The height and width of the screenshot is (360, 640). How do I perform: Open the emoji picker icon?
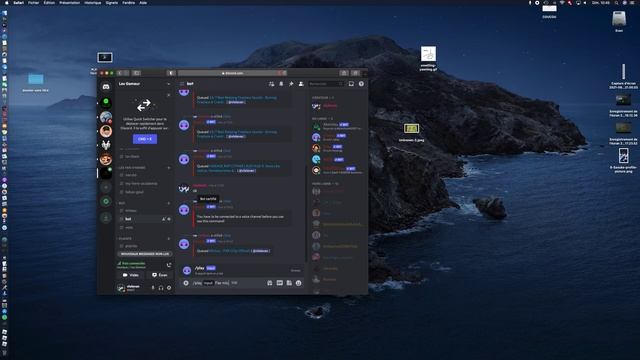click(298, 283)
